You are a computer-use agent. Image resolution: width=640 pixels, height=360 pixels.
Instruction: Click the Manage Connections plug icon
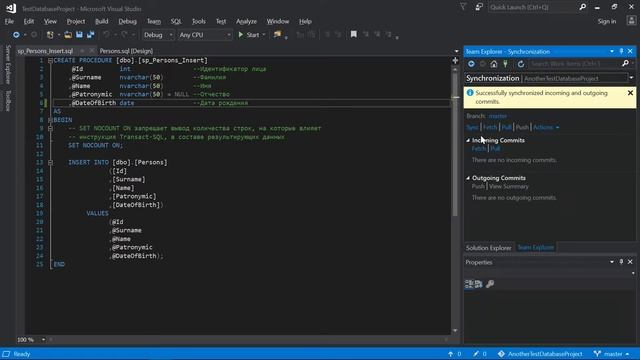click(505, 64)
